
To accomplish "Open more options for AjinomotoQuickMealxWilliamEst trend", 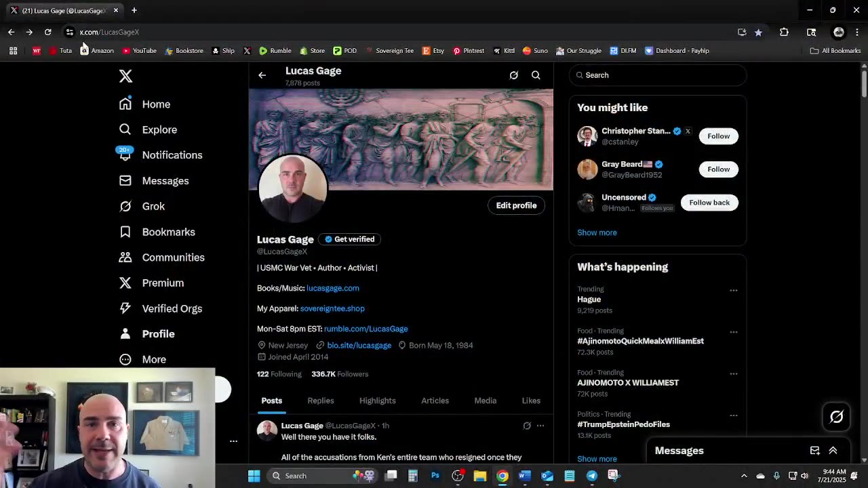I will (x=733, y=332).
